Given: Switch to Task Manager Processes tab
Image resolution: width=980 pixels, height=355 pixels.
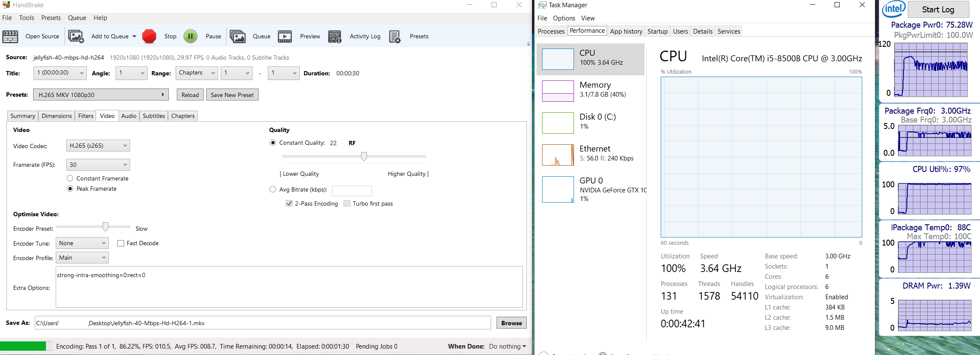Looking at the screenshot, I should click(551, 31).
